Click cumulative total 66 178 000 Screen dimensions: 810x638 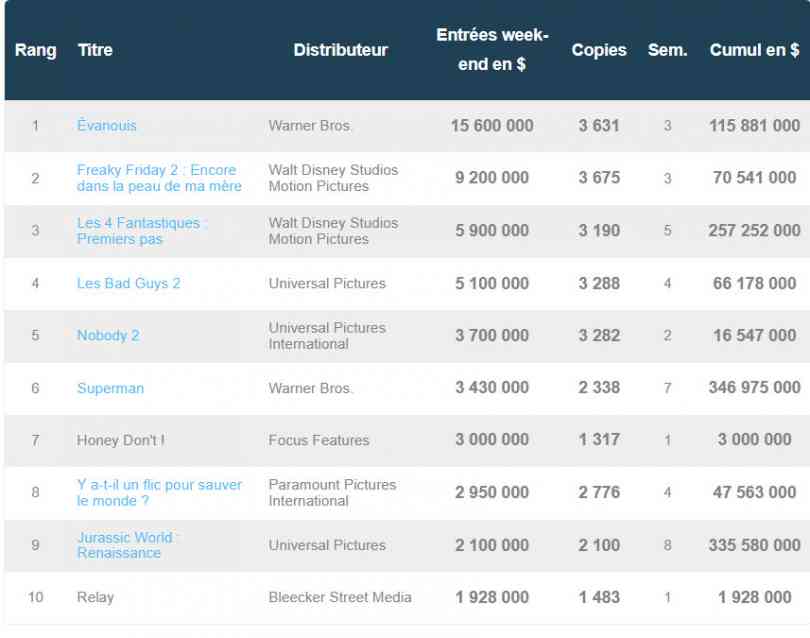pyautogui.click(x=754, y=283)
